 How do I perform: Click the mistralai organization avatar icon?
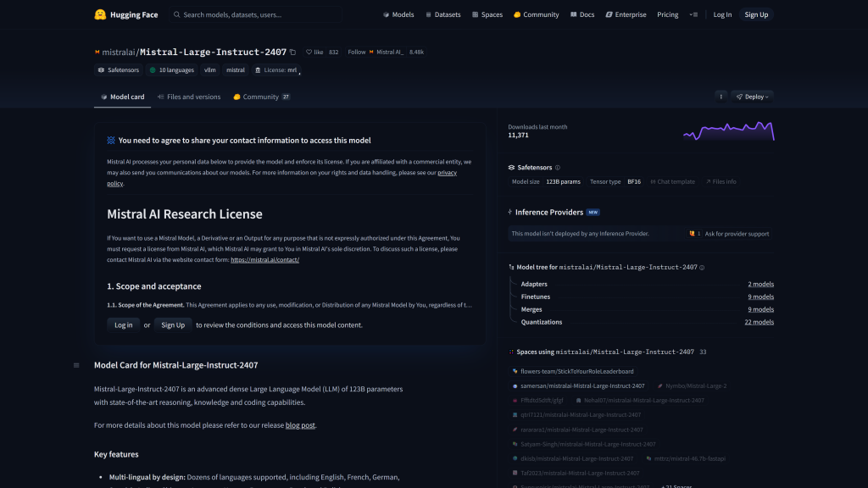pyautogui.click(x=97, y=52)
